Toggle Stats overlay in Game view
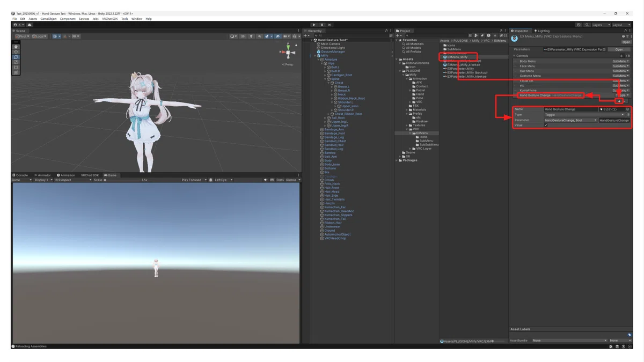Viewport: 644px width, 362px height. (x=280, y=180)
